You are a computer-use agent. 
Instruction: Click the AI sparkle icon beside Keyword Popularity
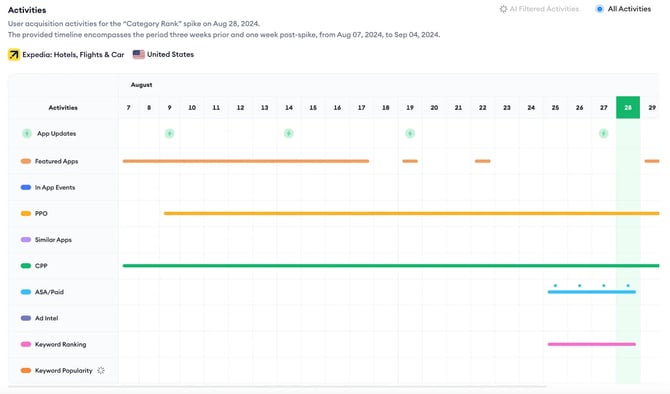(101, 370)
